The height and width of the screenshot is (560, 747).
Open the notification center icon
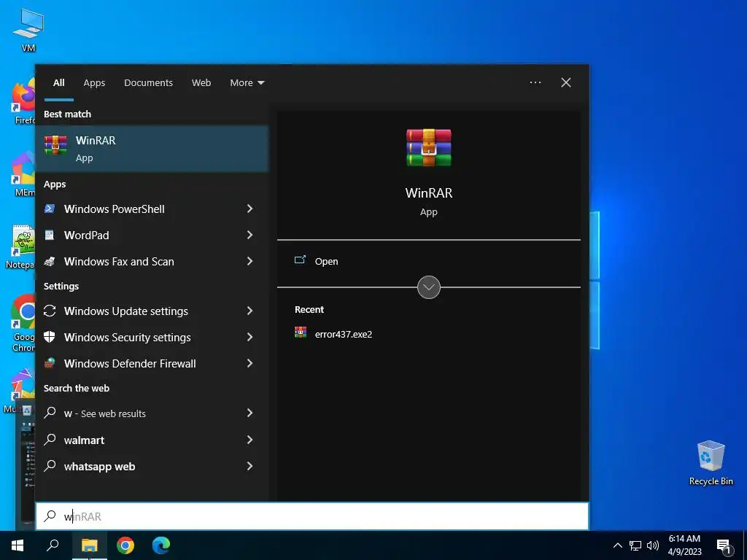pyautogui.click(x=724, y=546)
